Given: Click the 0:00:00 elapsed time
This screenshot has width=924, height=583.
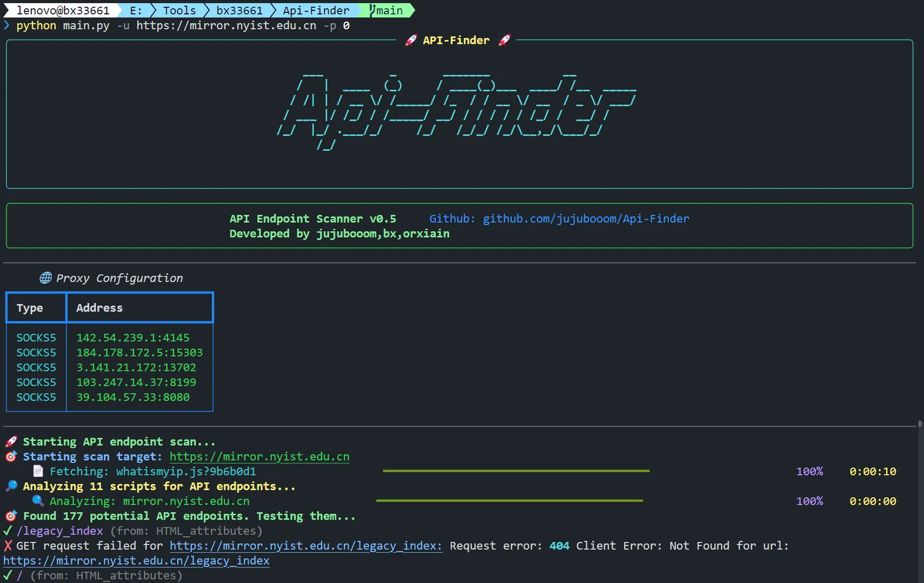Looking at the screenshot, I should [873, 501].
